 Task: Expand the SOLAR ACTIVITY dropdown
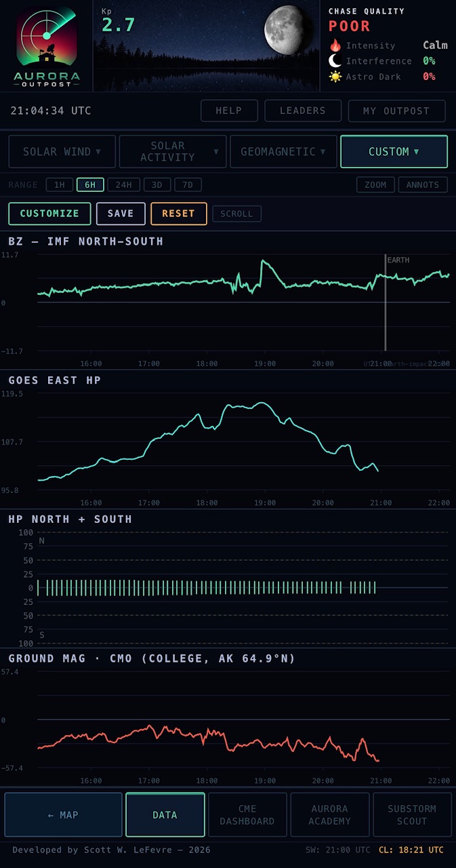tap(172, 151)
